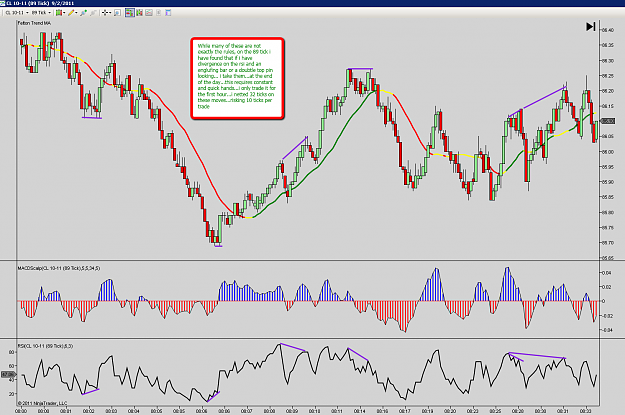The image size is (625, 415).
Task: Click the NinjaTrader window title bar icon
Action: coord(3,3)
